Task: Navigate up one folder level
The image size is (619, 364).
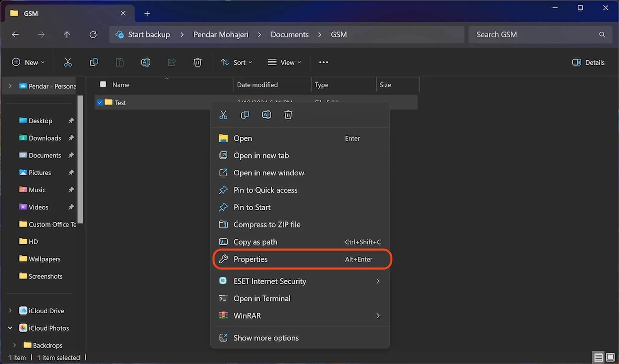Action: [67, 35]
